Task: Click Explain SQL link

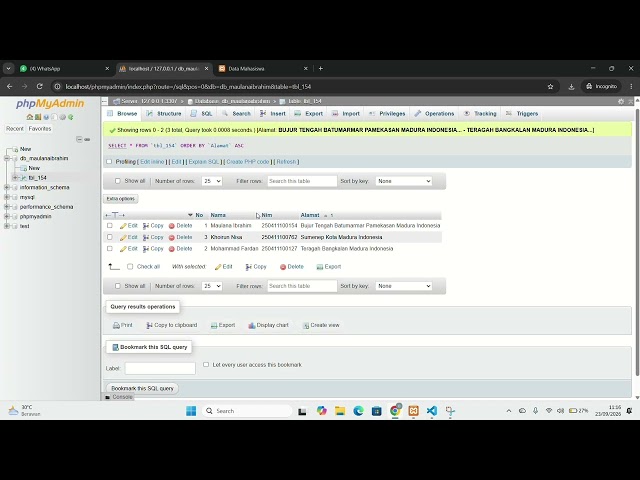Action: (x=204, y=162)
